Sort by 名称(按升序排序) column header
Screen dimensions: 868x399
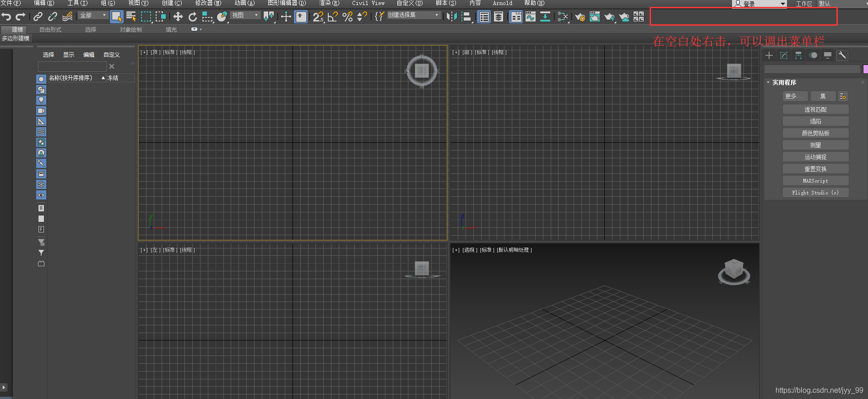coord(77,78)
